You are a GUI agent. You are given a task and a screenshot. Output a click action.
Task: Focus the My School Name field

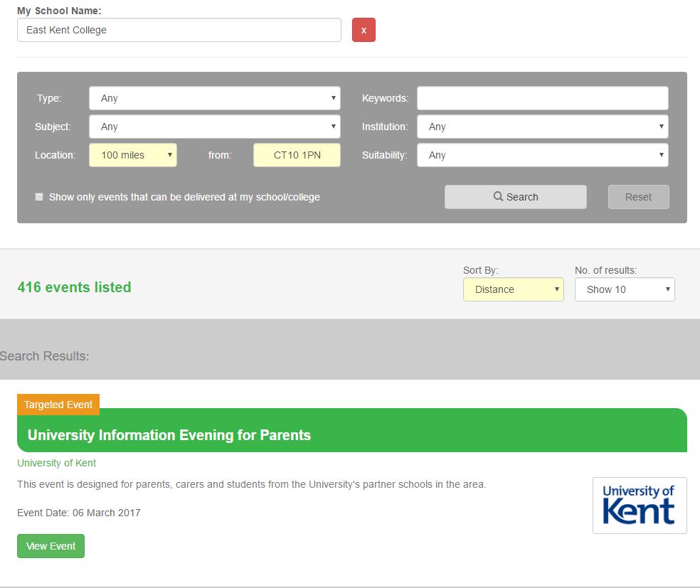click(179, 30)
